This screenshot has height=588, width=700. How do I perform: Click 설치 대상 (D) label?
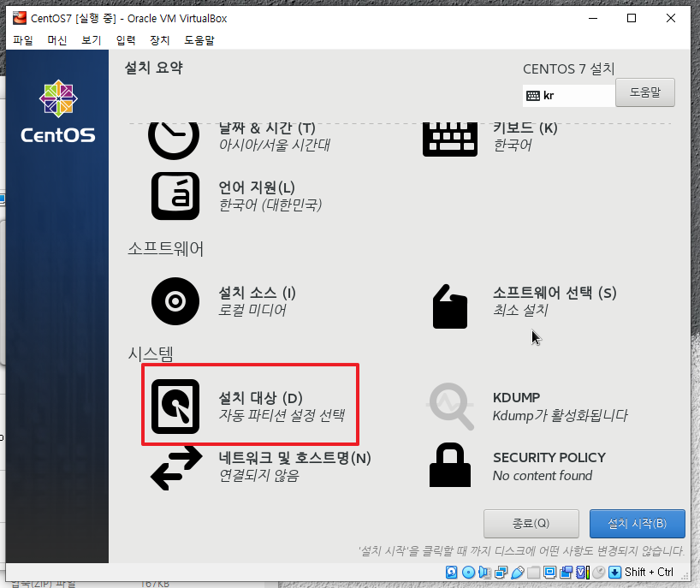[260, 398]
